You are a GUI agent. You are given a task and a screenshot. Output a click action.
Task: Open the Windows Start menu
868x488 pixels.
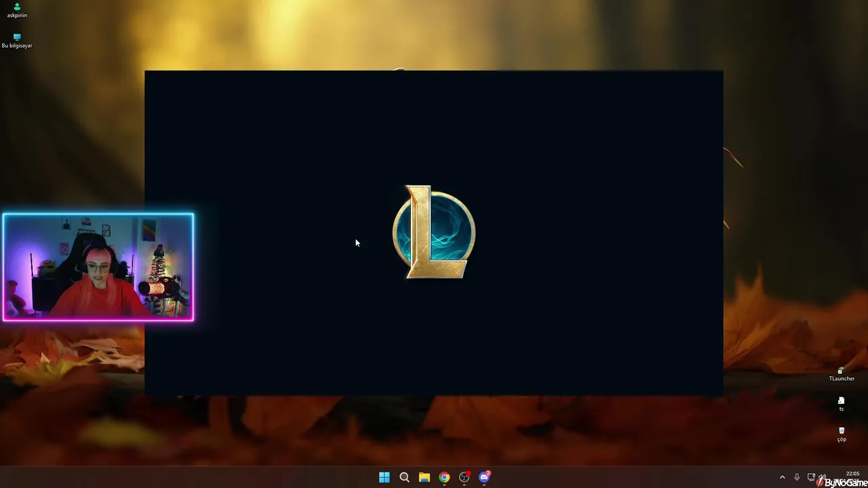(384, 477)
